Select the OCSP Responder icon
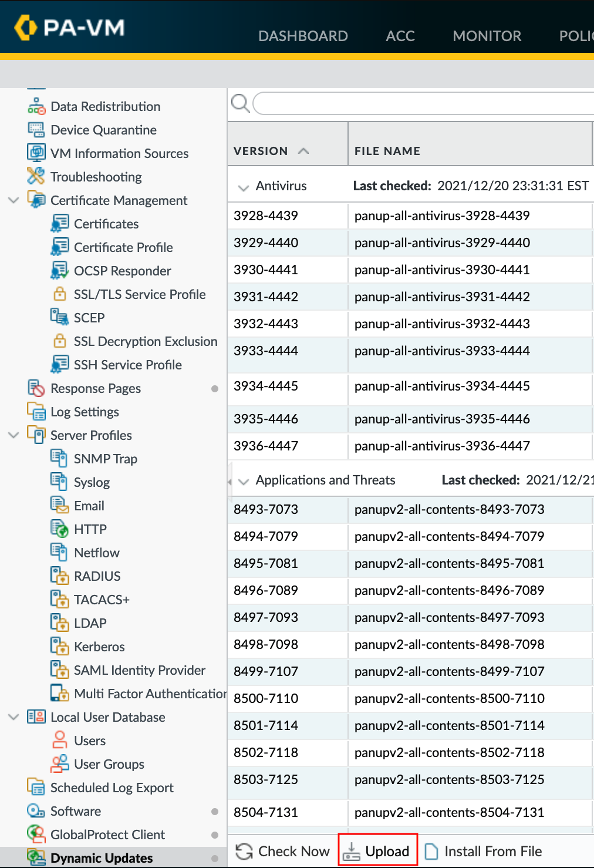Screen dimensions: 594x868 click(60, 270)
